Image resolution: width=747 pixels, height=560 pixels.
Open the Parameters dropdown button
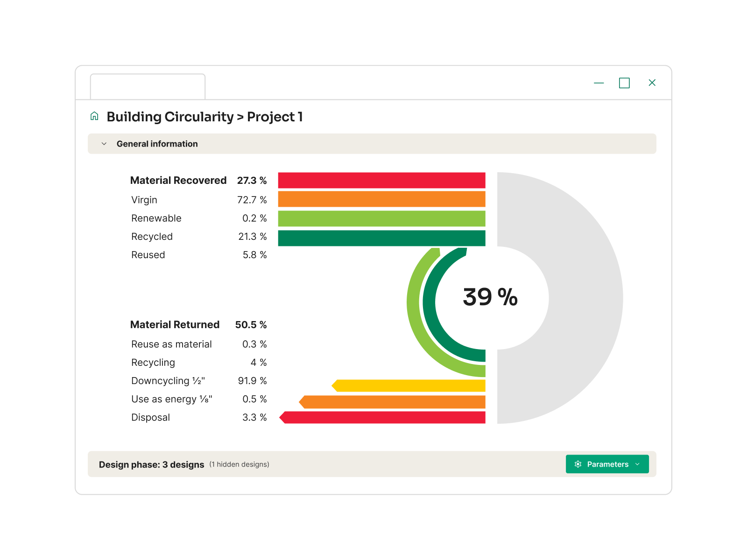coord(607,464)
